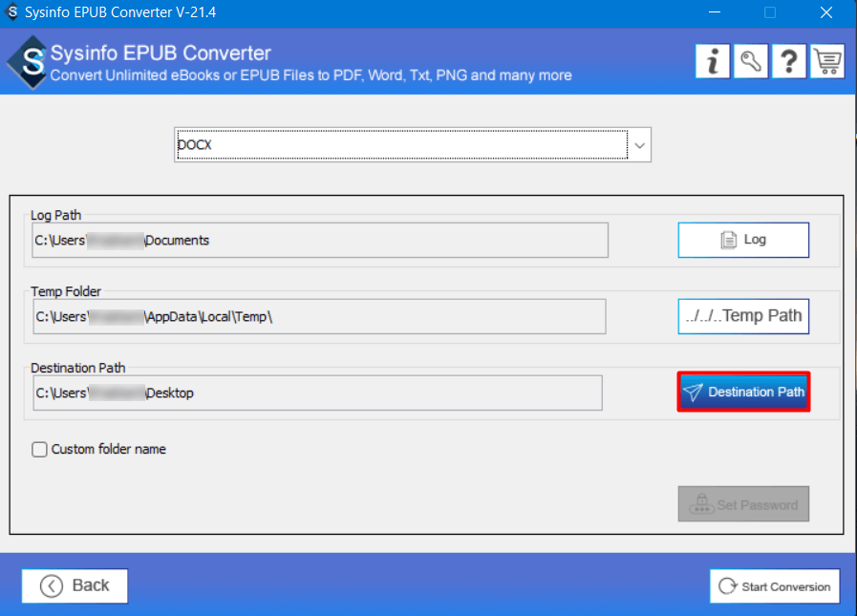Click the shopping cart buy icon
Viewport: 857px width, 616px height.
coord(827,61)
